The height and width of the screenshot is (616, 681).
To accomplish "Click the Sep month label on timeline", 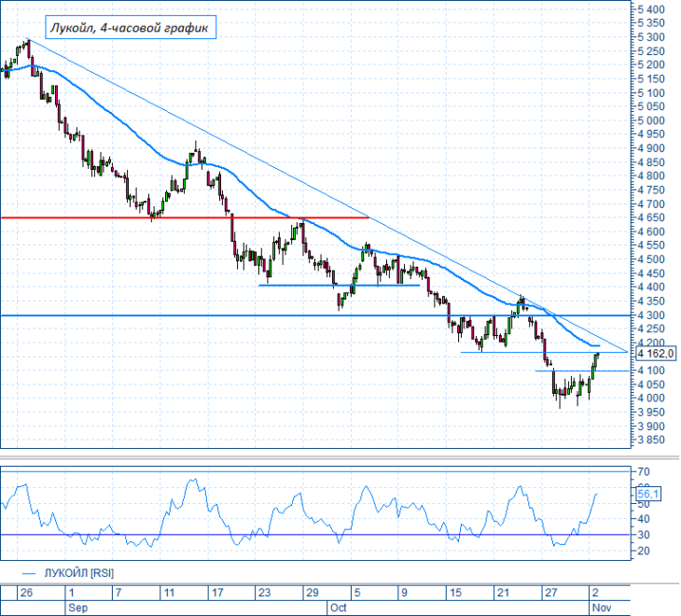I will 78,608.
